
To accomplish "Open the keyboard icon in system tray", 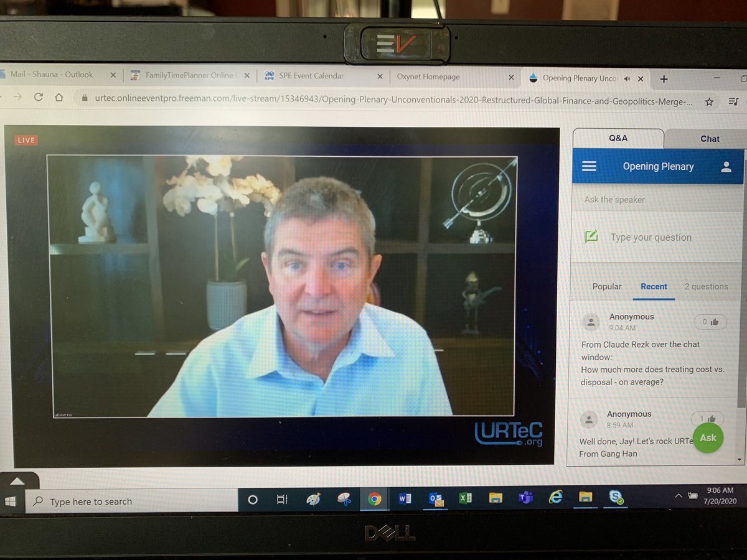I will [693, 495].
